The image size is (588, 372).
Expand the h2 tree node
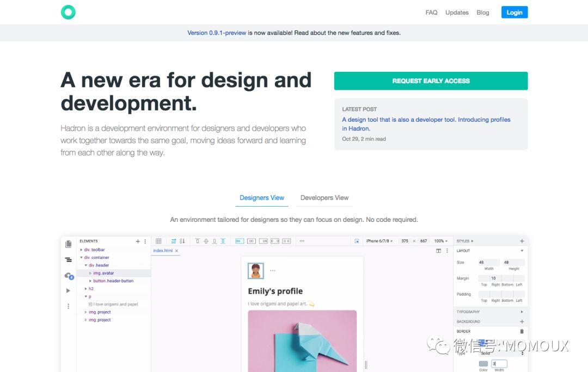click(x=86, y=289)
